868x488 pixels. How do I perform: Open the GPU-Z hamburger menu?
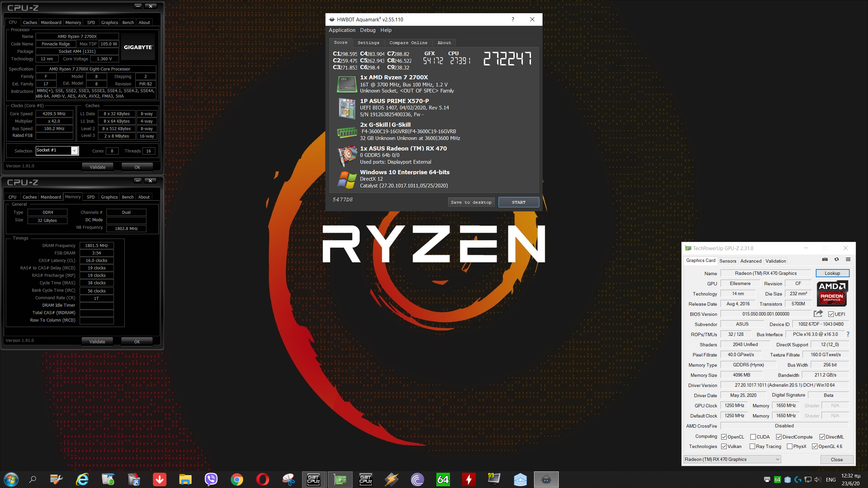coord(848,259)
